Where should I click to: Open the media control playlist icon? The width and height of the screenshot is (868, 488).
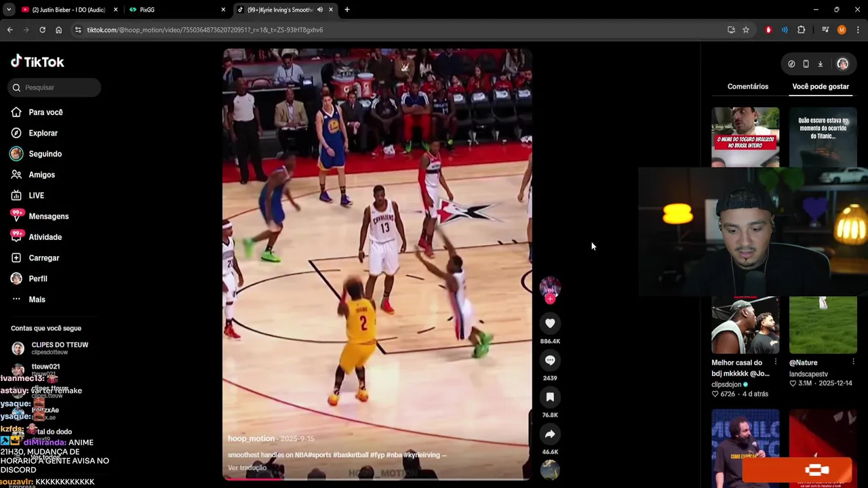[825, 30]
